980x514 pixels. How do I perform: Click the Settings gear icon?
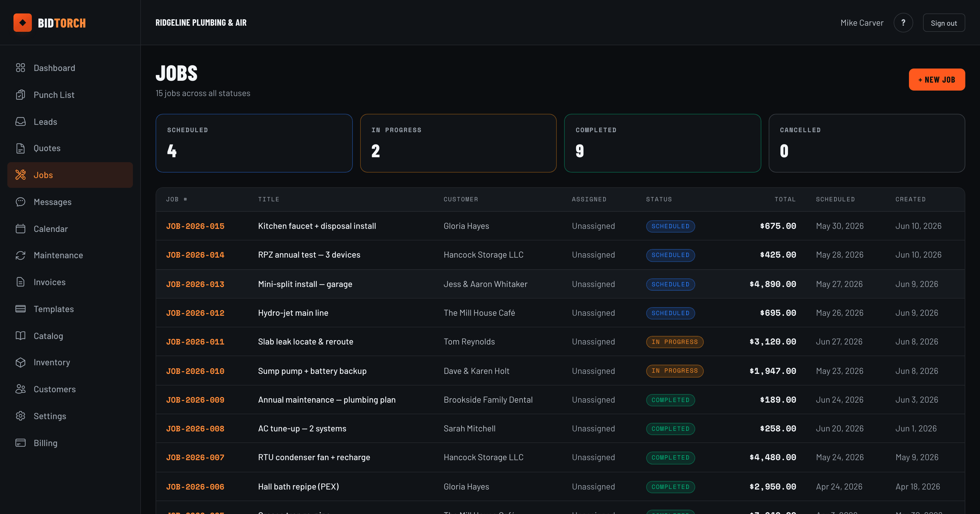point(21,416)
